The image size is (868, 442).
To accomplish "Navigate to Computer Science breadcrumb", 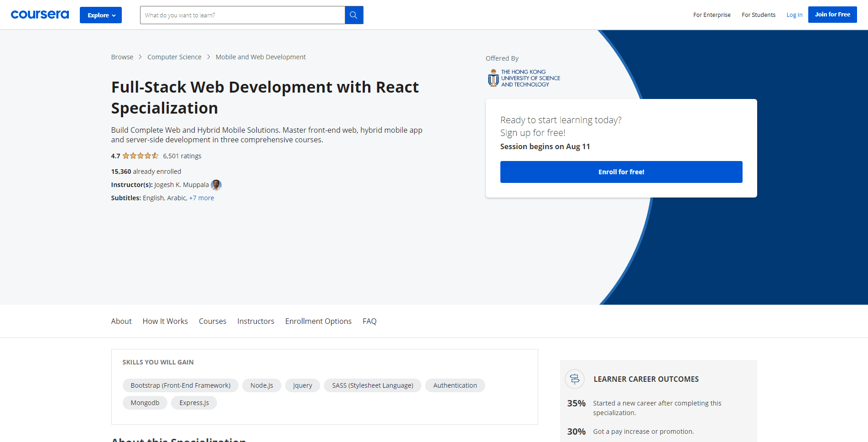I will point(174,57).
